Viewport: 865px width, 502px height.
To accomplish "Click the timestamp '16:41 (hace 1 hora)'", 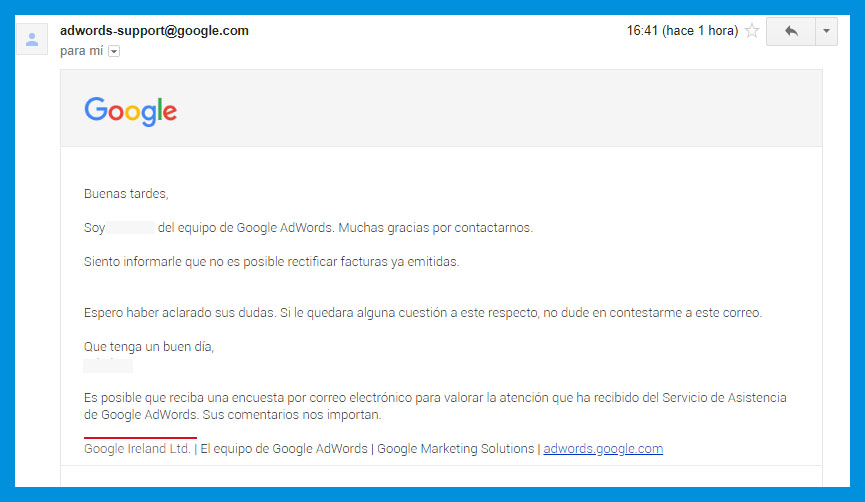I will point(682,31).
